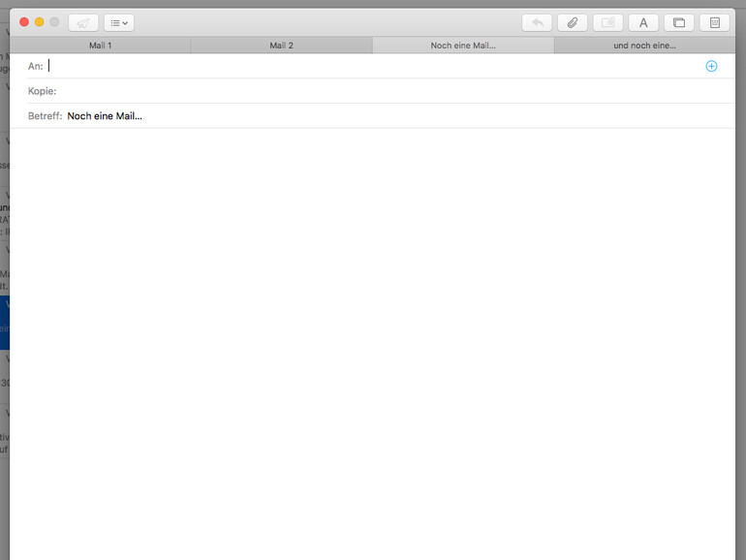746x560 pixels.
Task: Open the header fields list dropdown
Action: (x=119, y=23)
